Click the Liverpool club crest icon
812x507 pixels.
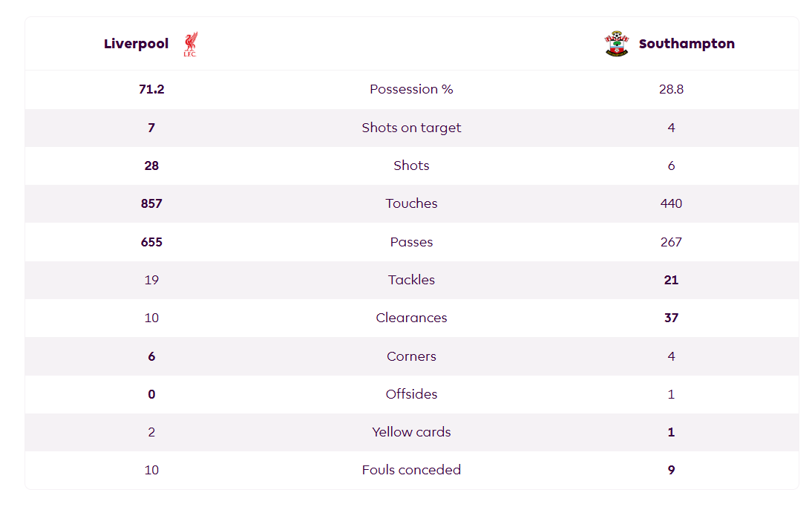[191, 44]
